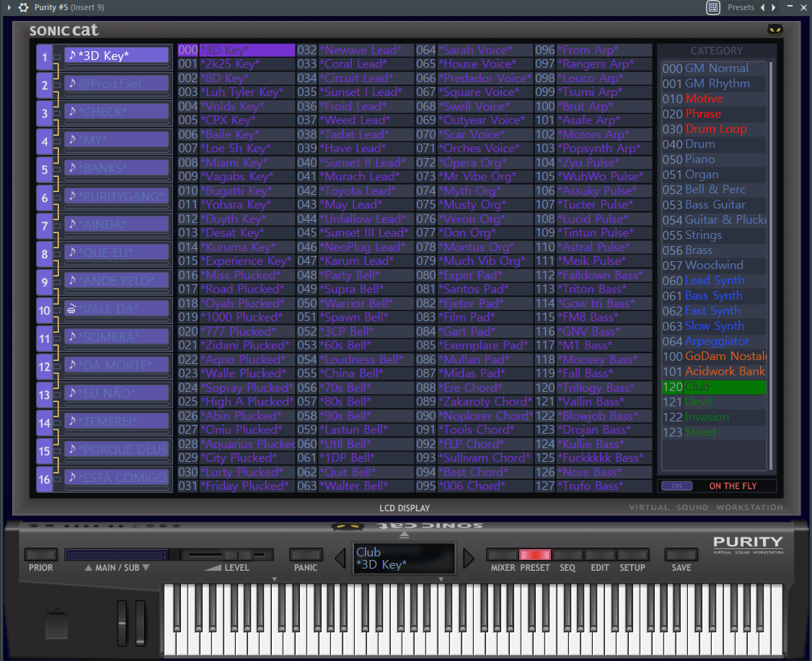Image resolution: width=812 pixels, height=661 pixels.
Task: Toggle channel 4 enable box
Action: click(x=57, y=141)
